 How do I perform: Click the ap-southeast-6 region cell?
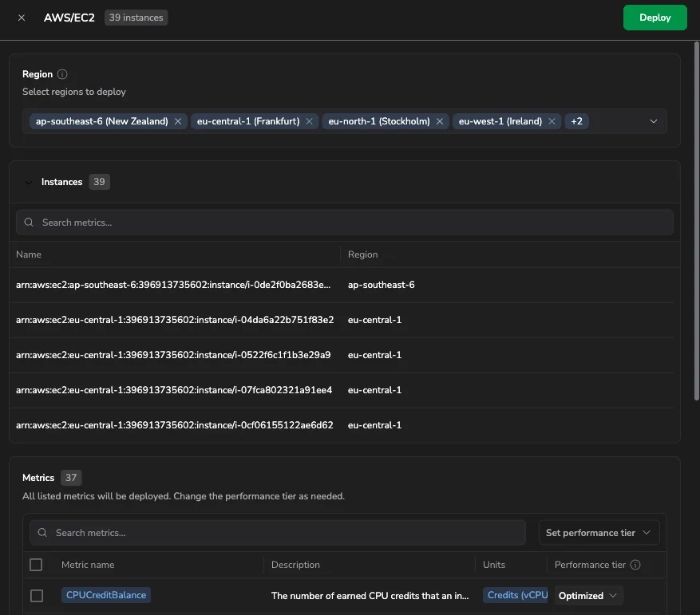pos(382,285)
